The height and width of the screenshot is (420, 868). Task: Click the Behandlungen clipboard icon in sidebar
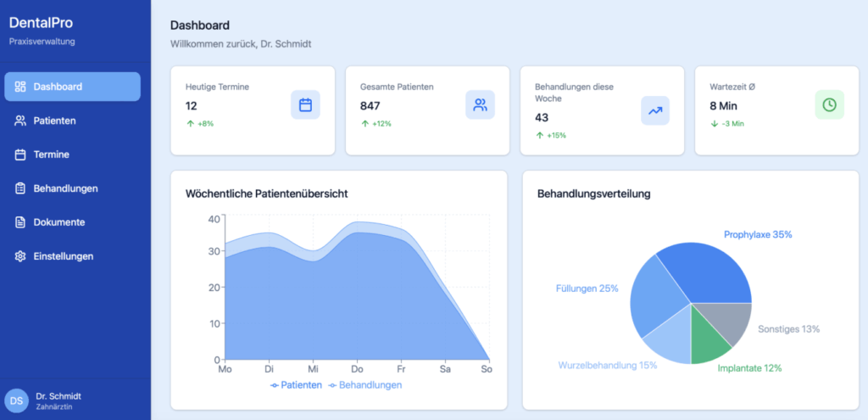pyautogui.click(x=21, y=188)
